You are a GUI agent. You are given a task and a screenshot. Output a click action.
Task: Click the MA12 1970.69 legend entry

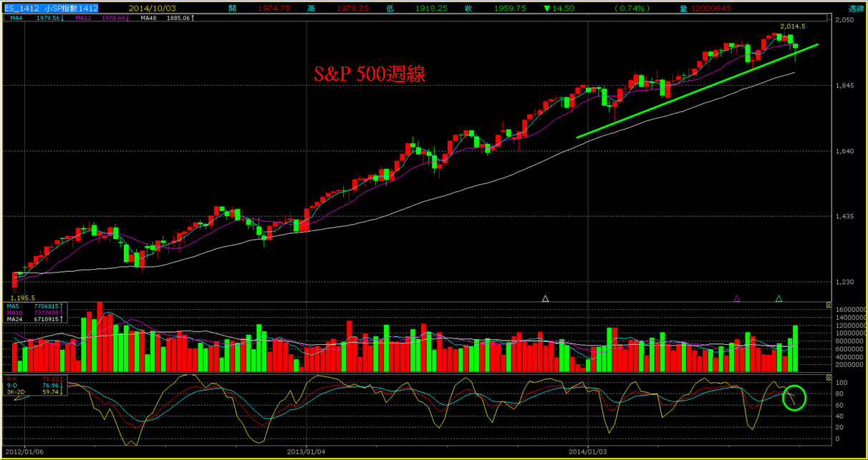pos(101,18)
